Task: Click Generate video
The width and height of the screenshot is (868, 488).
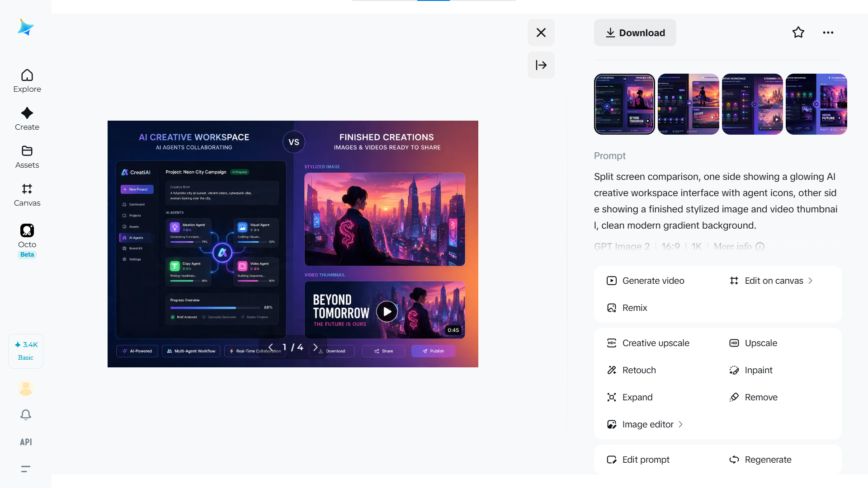Action: click(x=646, y=281)
